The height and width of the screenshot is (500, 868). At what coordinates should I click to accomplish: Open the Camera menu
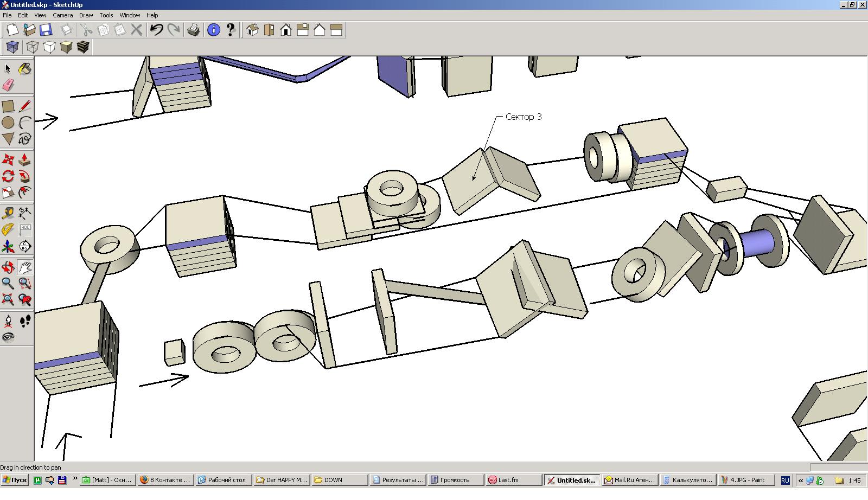click(62, 15)
